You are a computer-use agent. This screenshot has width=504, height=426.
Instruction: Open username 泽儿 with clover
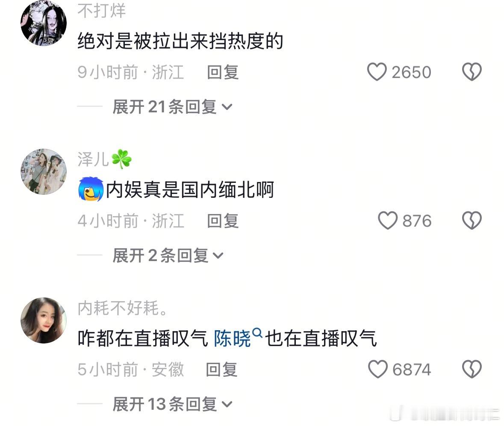(x=105, y=159)
